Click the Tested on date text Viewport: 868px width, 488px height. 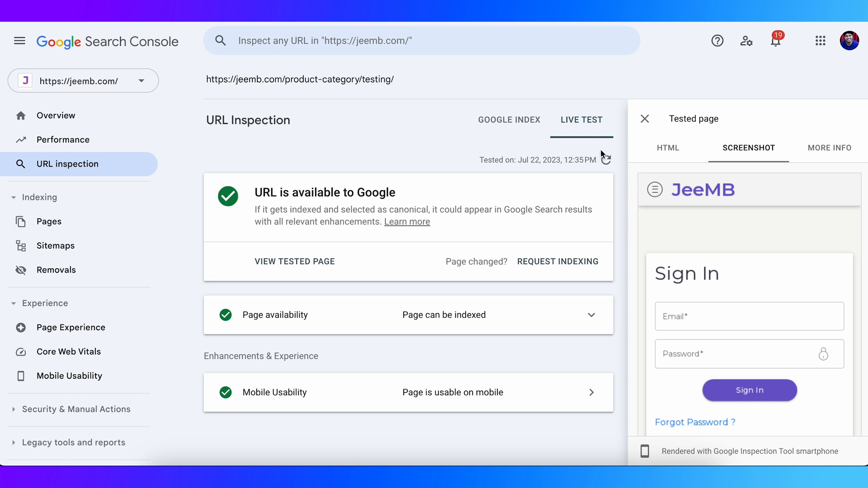(x=538, y=160)
